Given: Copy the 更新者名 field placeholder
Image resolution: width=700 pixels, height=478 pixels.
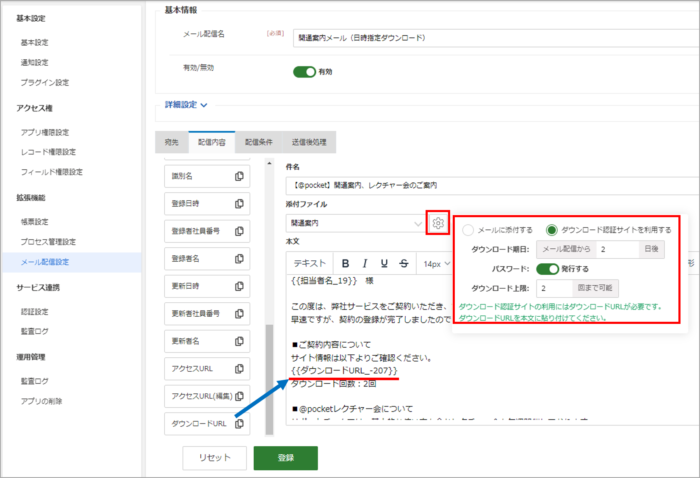Looking at the screenshot, I should tap(239, 341).
